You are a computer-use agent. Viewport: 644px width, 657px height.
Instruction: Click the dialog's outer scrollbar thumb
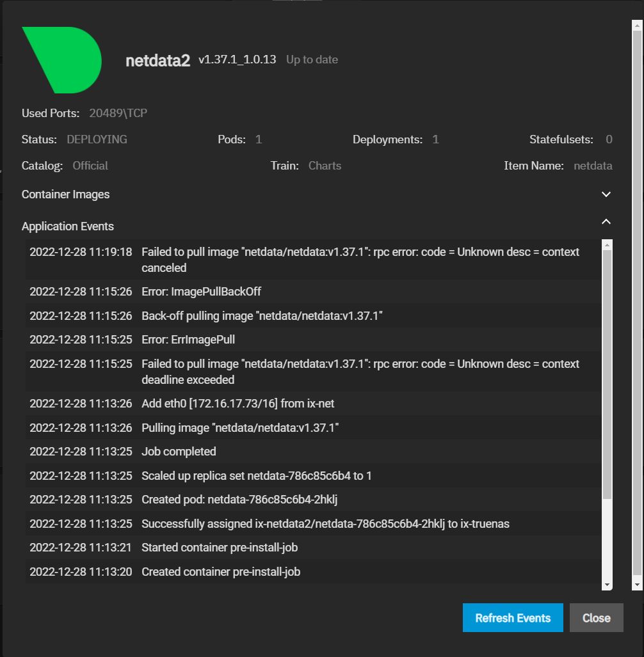coord(637,303)
